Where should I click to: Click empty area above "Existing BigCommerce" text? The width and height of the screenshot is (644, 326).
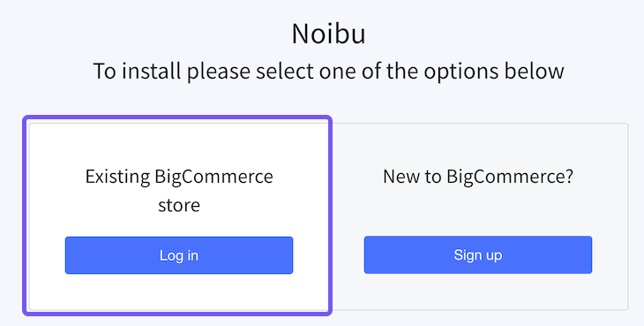tap(179, 145)
